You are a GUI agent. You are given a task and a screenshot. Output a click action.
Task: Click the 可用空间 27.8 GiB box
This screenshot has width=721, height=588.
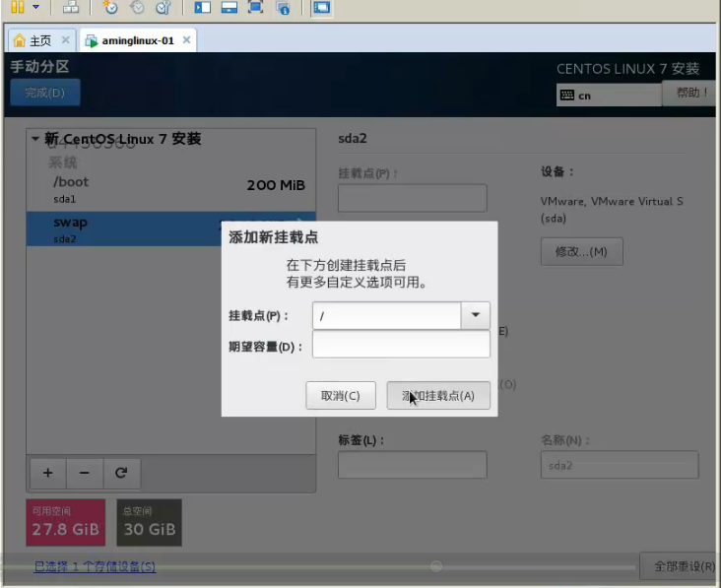pyautogui.click(x=66, y=523)
